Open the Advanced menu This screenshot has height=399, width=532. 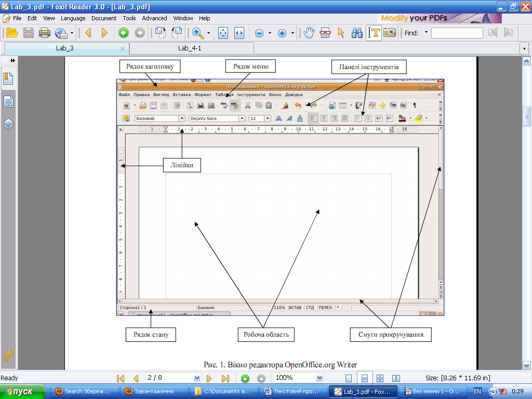(x=154, y=18)
